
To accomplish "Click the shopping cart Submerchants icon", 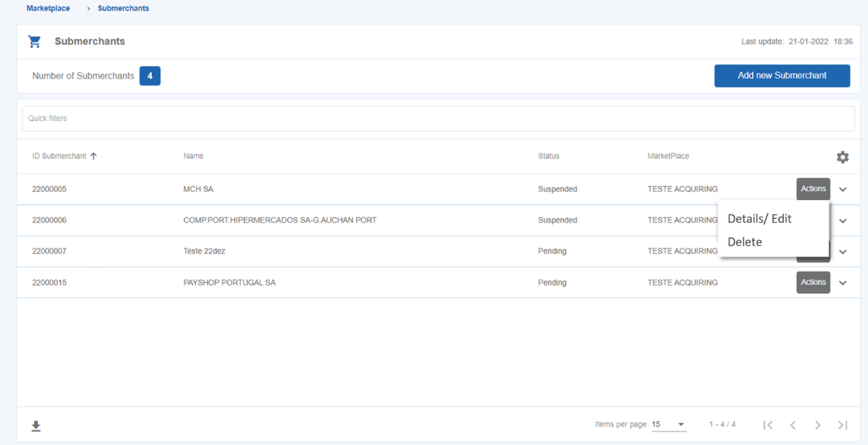I will pyautogui.click(x=35, y=42).
